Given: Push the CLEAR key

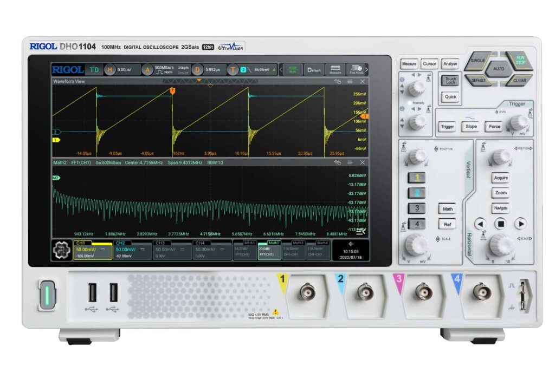Looking at the screenshot, I should pos(519,81).
